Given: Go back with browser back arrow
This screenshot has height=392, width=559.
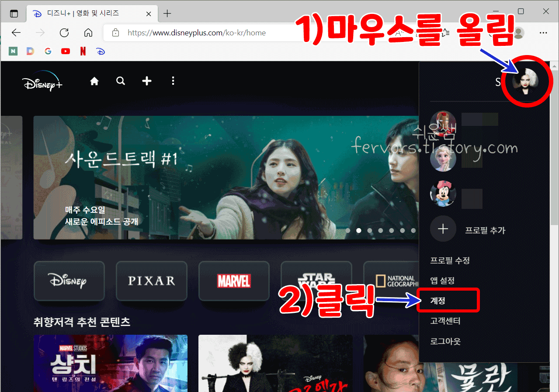Looking at the screenshot, I should (16, 33).
